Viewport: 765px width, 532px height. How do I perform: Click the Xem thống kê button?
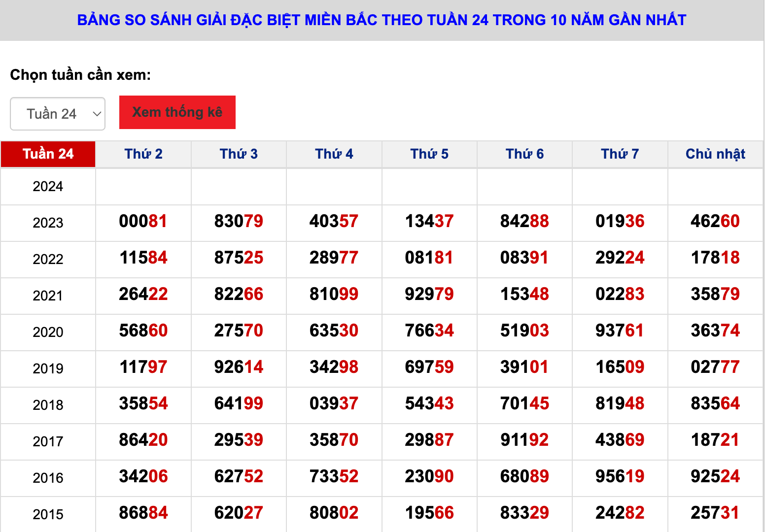coord(177,112)
